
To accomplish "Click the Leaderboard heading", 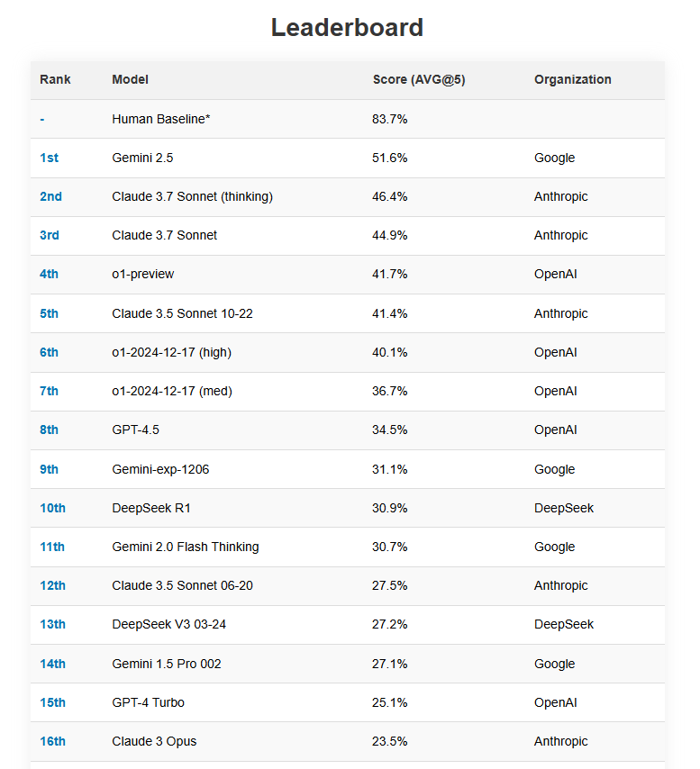I will (348, 27).
